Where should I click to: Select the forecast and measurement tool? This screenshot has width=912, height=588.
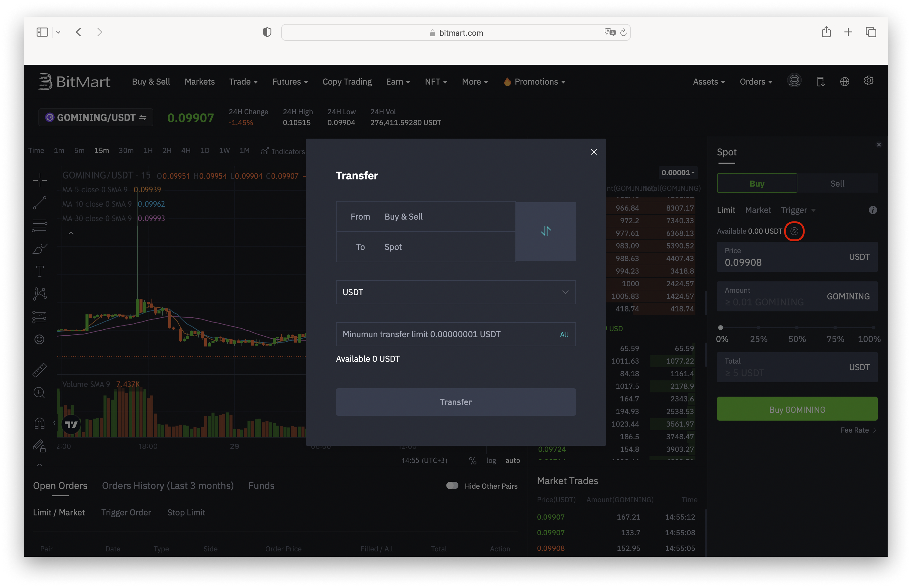[40, 316]
